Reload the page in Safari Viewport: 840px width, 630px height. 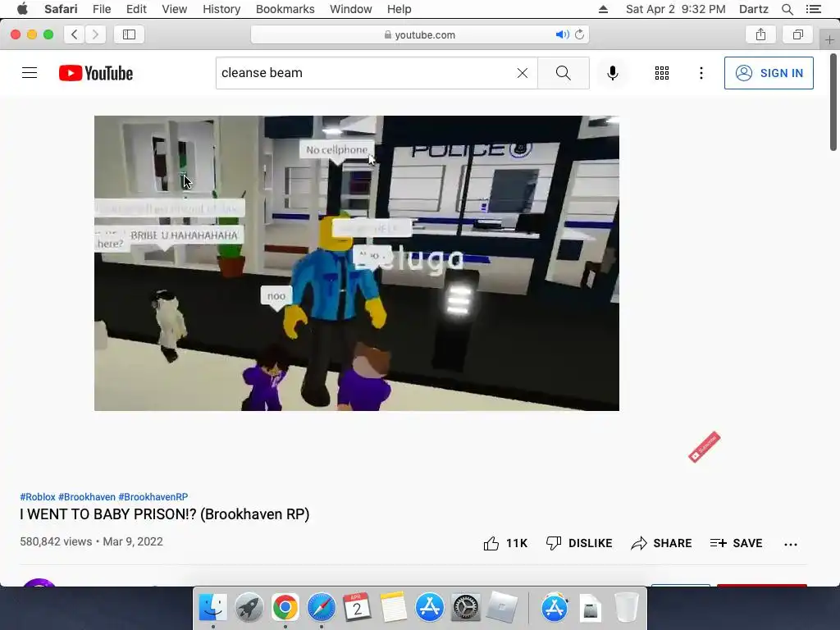[x=579, y=34]
